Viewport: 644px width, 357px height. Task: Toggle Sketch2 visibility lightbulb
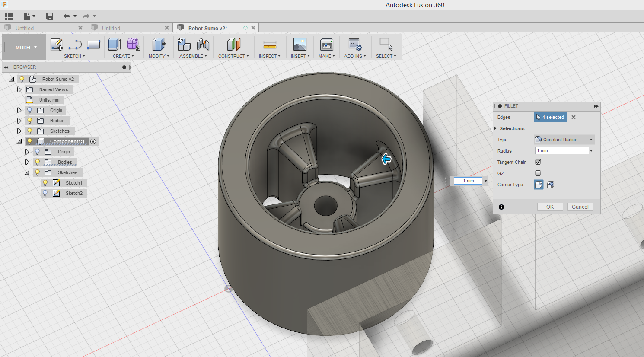click(x=45, y=193)
